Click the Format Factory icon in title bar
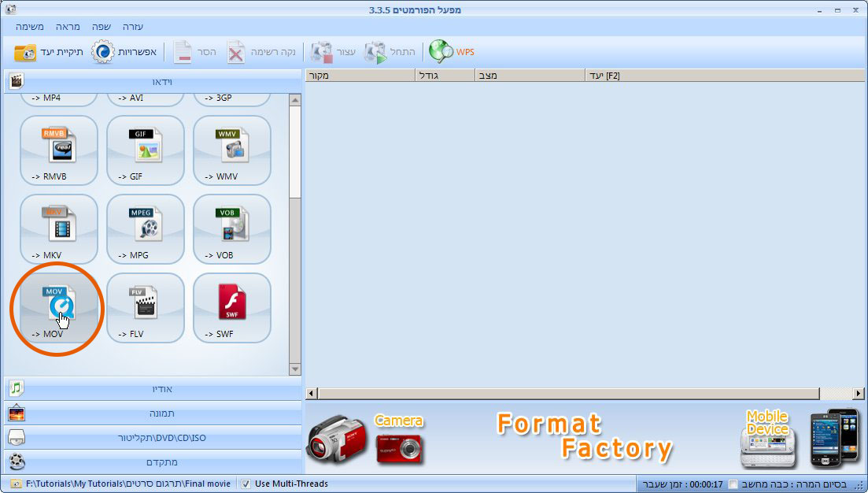 (10, 9)
